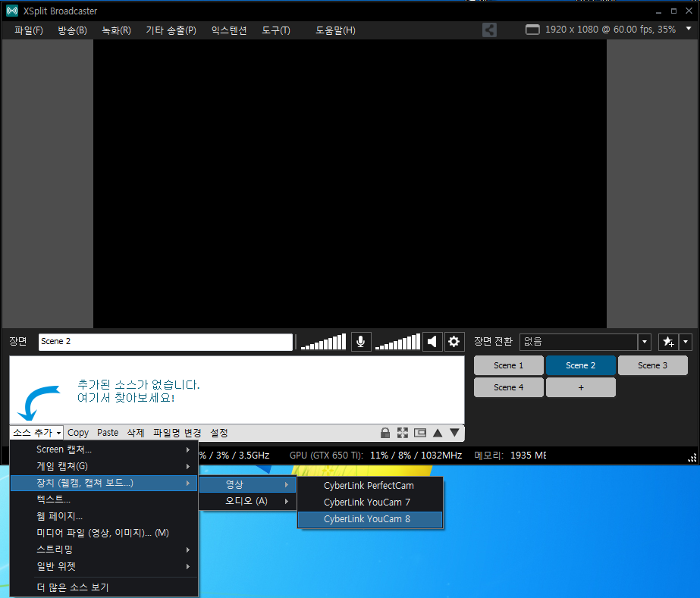Adjust the microphone volume level bars
Image resolution: width=700 pixels, height=598 pixels.
[x=323, y=342]
